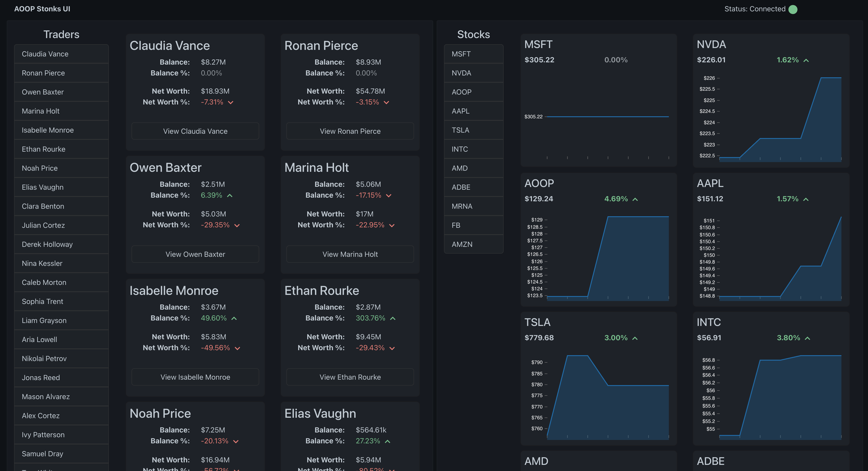Click View Marina Holt button
The height and width of the screenshot is (471, 868).
coord(350,254)
